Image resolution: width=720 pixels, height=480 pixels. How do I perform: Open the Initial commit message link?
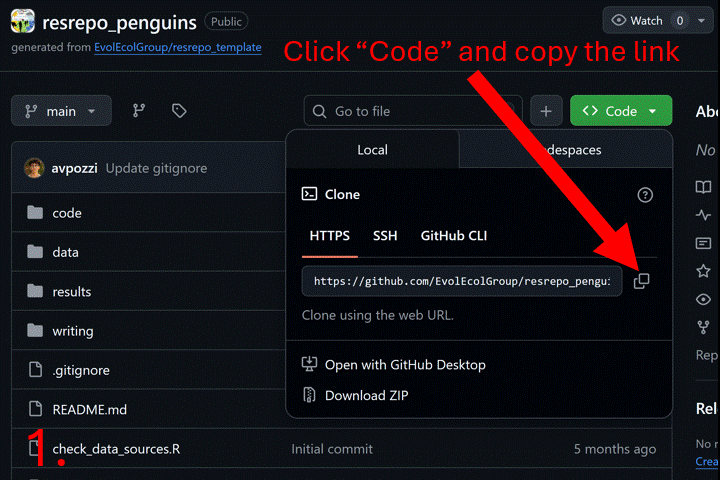[x=332, y=449]
